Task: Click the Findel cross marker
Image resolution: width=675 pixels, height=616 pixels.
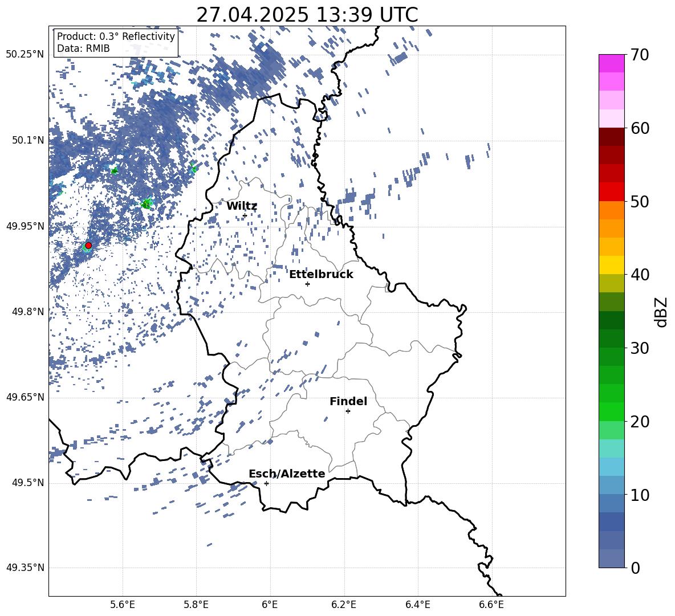Action: [348, 411]
